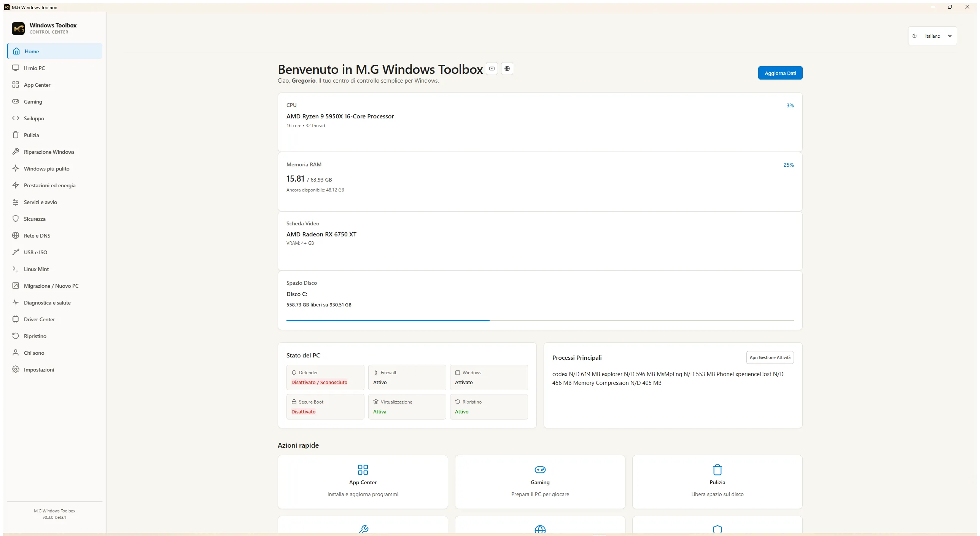
Task: Click the Sicurezza shield icon in sidebar
Action: coord(16,219)
